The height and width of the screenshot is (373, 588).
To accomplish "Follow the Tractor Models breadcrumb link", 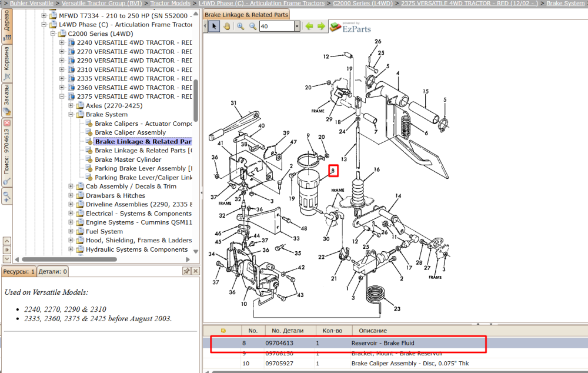I will pos(171,3).
